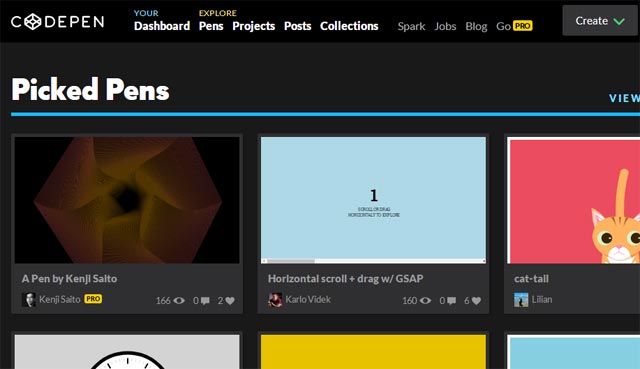
Task: Click the CodePen logo
Action: point(58,21)
